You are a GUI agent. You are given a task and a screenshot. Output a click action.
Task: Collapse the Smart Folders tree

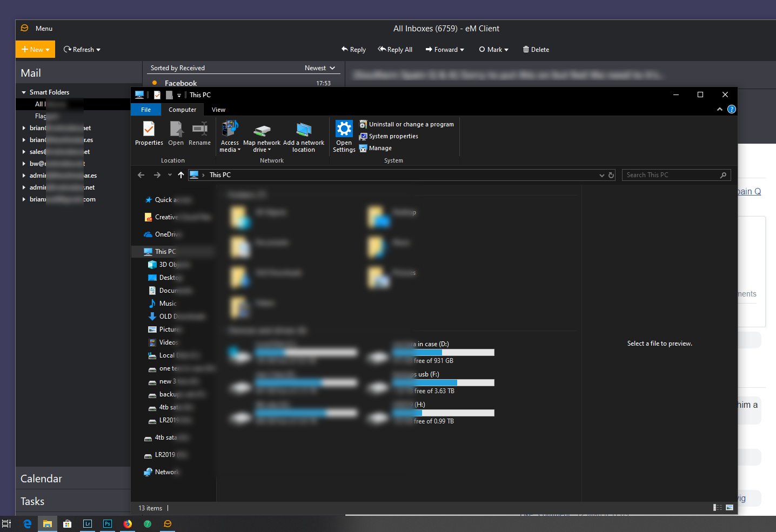[24, 92]
